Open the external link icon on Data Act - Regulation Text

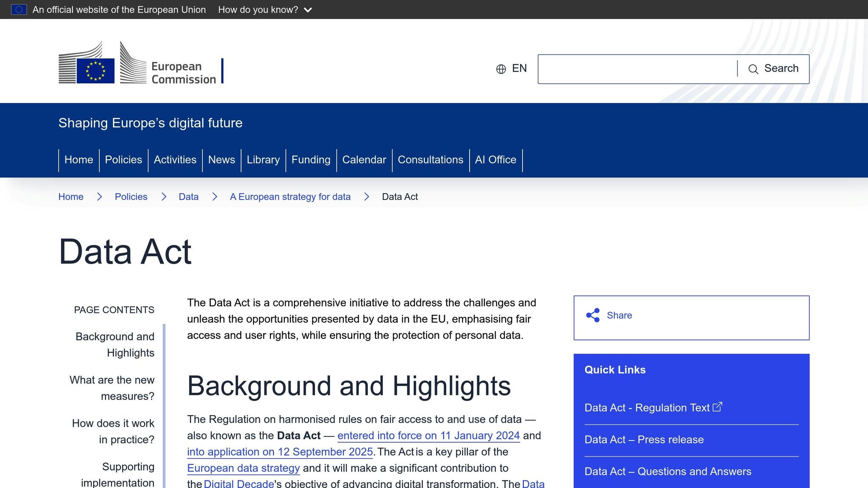click(717, 406)
